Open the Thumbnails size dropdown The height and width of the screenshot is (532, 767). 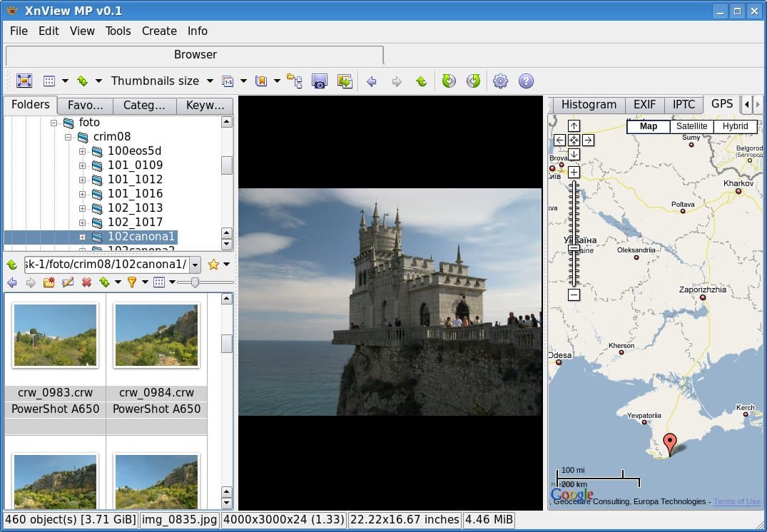pyautogui.click(x=162, y=81)
